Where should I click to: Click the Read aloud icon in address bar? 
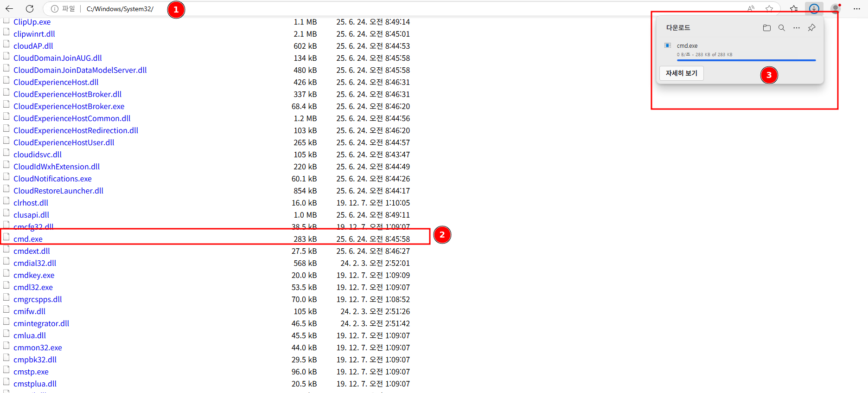point(751,8)
